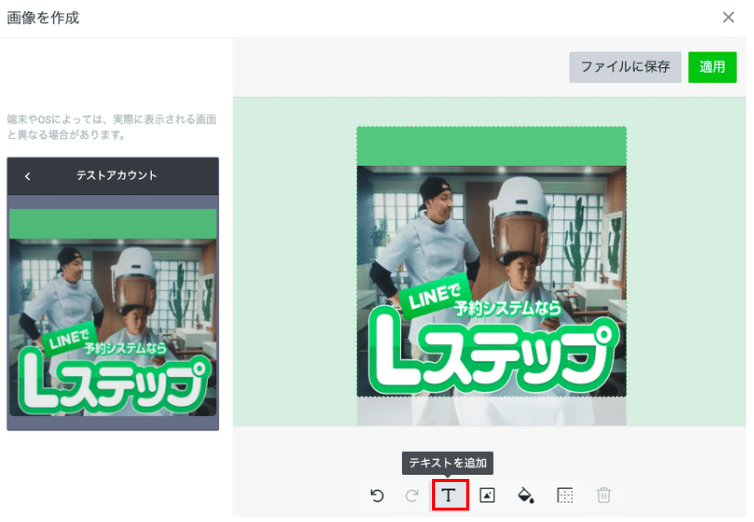Screen dimensions: 754x522
Task: Click the grayed redo arrow icon
Action: coord(412,495)
